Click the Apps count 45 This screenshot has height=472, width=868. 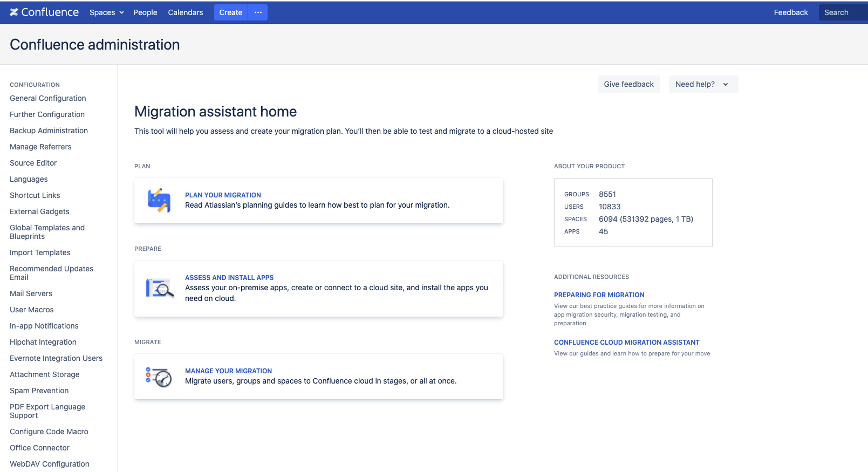[603, 231]
